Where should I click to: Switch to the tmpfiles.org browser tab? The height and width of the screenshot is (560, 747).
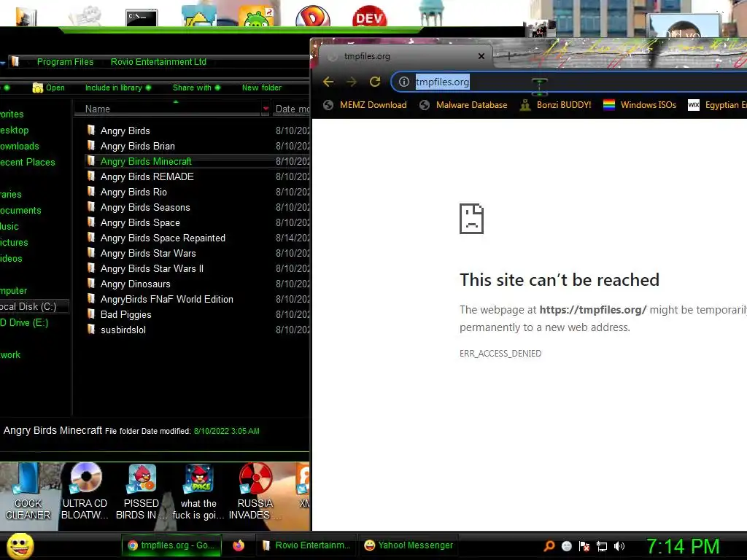(x=405, y=56)
